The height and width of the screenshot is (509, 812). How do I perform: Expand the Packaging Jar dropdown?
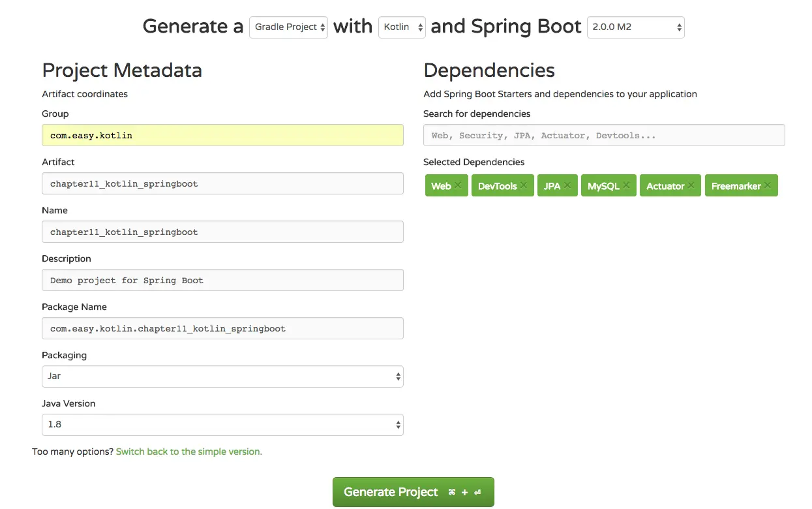(x=222, y=377)
